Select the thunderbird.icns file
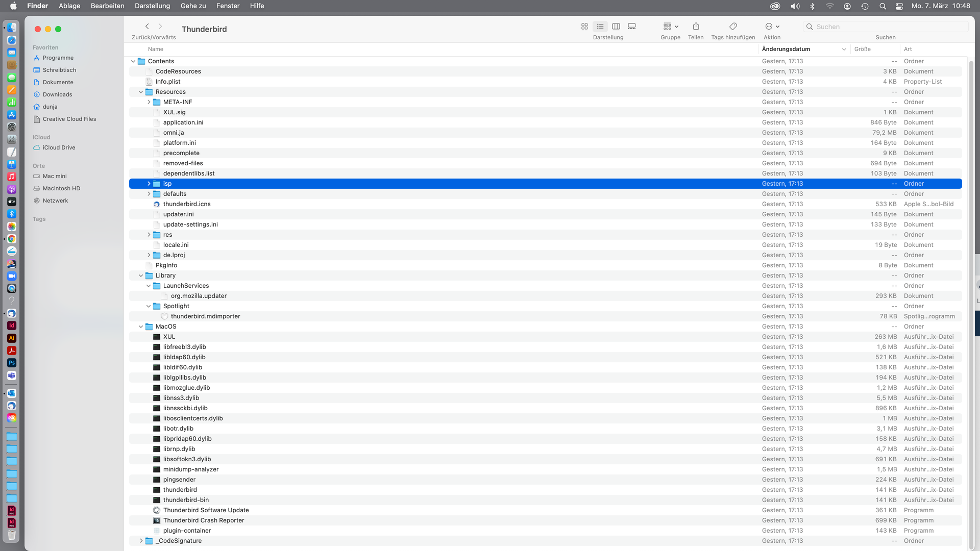This screenshot has height=551, width=980. click(x=187, y=204)
